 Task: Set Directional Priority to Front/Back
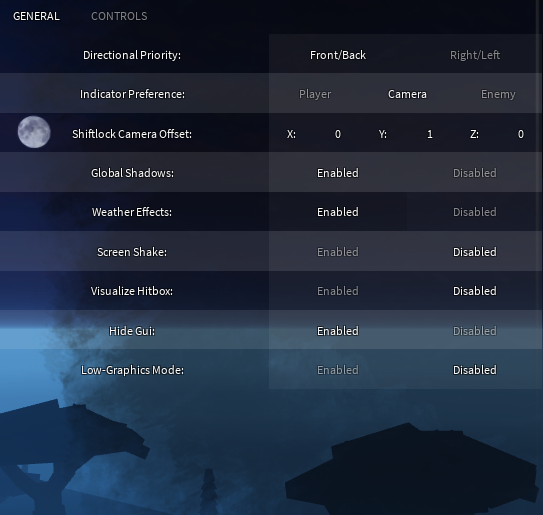pos(338,55)
